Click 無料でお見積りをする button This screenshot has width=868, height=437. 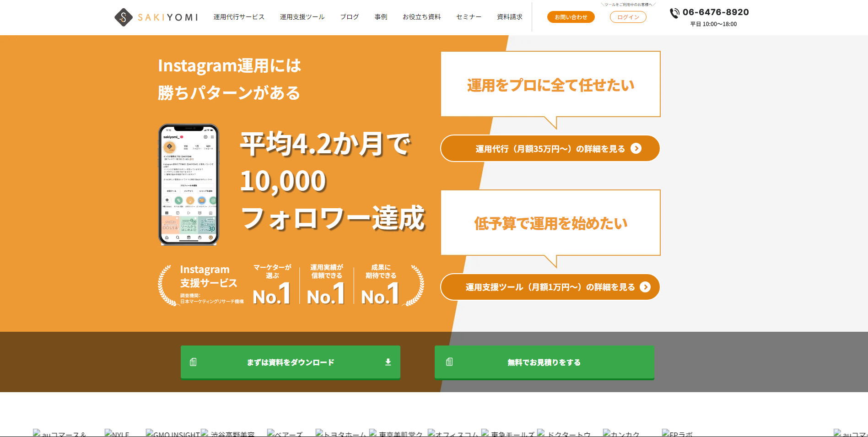(545, 362)
